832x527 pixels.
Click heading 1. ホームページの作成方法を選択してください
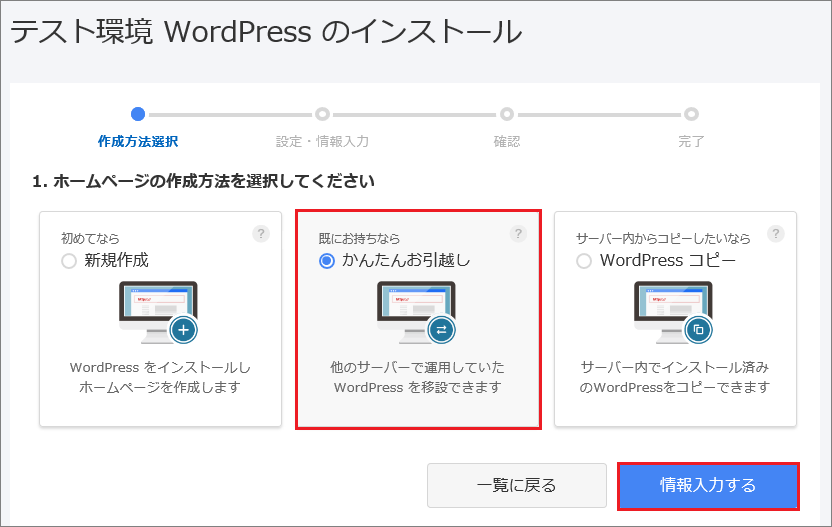coord(203,182)
